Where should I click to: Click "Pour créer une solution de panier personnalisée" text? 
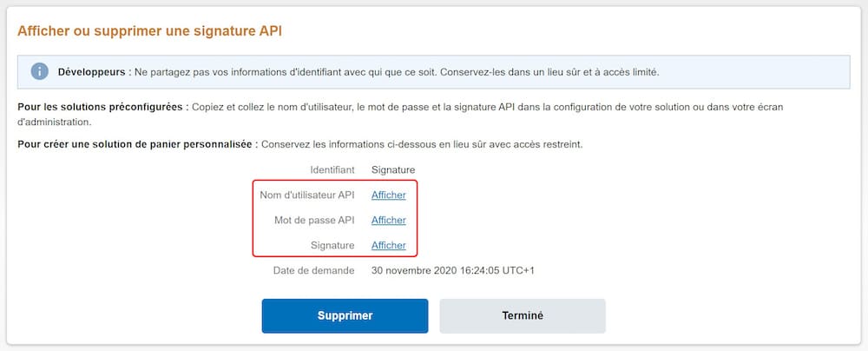pyautogui.click(x=136, y=144)
